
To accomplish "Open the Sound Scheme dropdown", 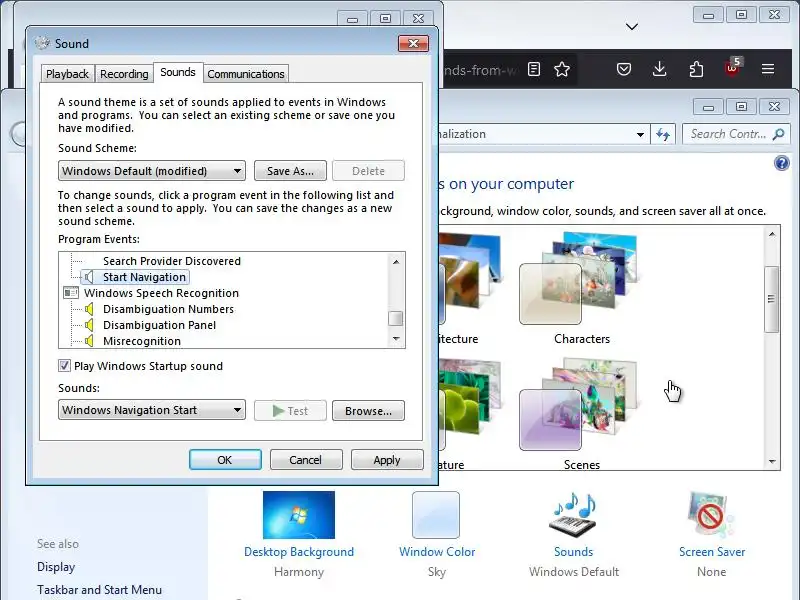I will 152,171.
